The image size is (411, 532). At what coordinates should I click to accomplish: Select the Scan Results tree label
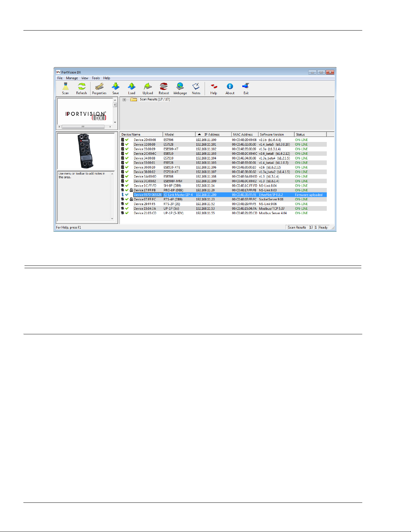(155, 99)
